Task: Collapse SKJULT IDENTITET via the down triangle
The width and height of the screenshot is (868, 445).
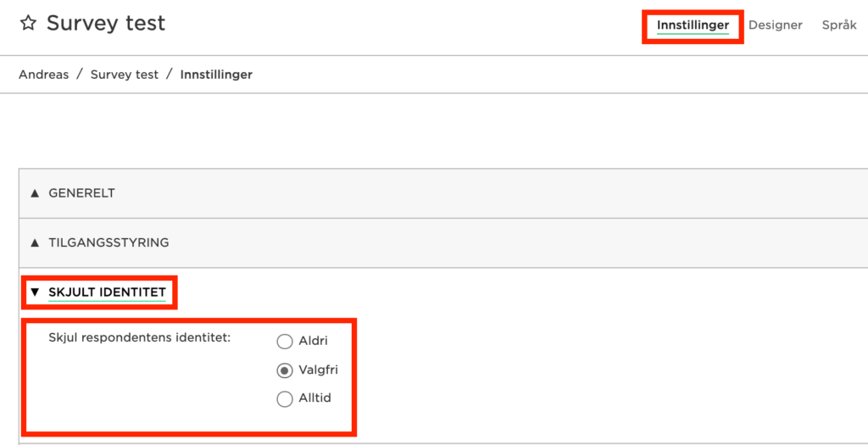Action: click(x=36, y=292)
